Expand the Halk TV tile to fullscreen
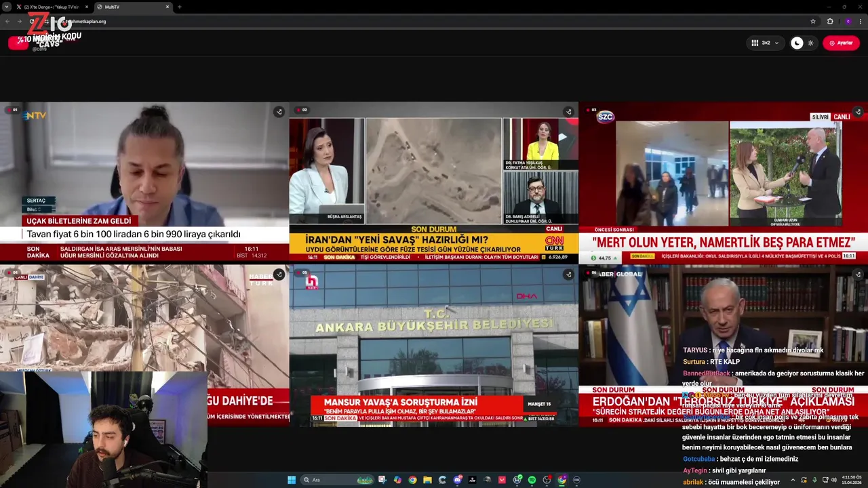The height and width of the screenshot is (488, 868). [x=568, y=274]
